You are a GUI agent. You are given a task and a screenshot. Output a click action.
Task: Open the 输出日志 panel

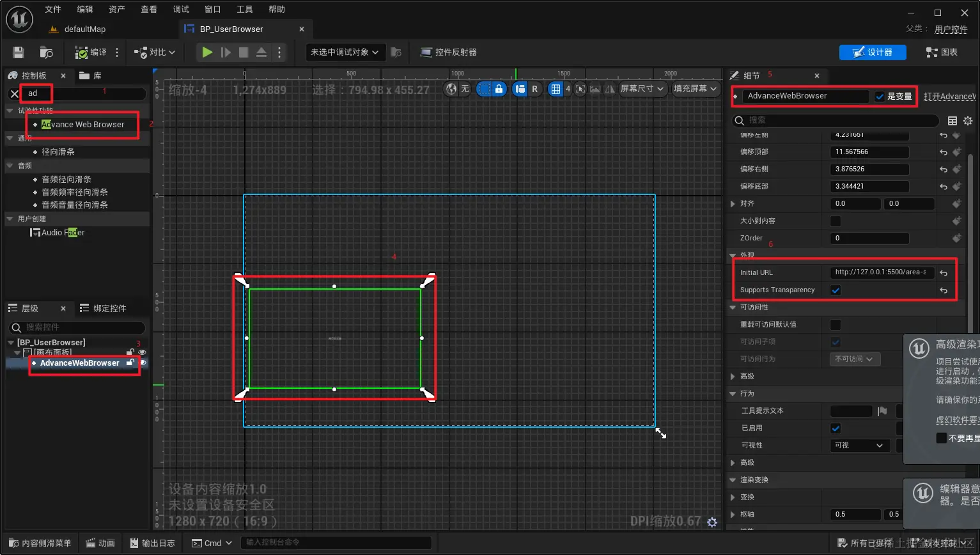point(153,542)
